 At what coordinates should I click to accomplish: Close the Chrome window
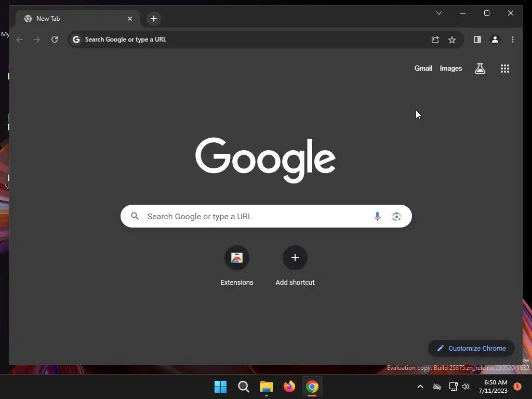[510, 13]
